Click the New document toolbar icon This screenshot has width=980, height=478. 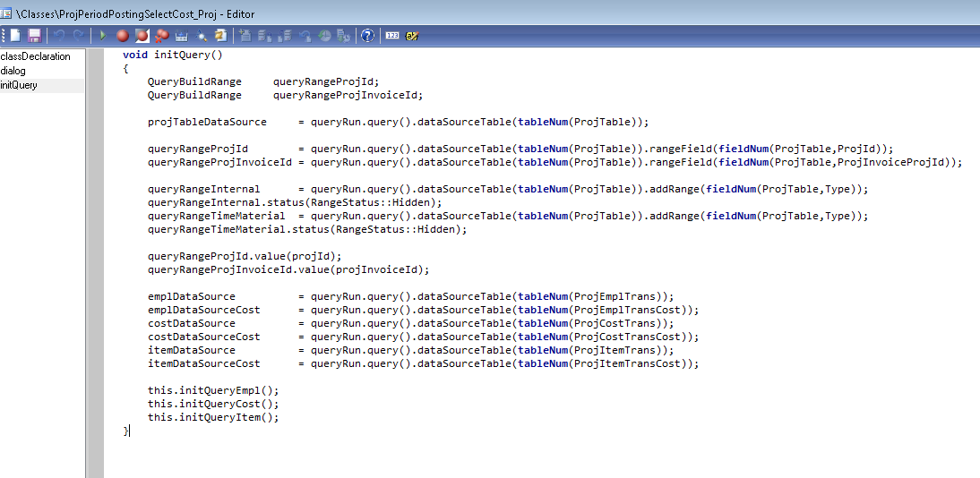[15, 36]
